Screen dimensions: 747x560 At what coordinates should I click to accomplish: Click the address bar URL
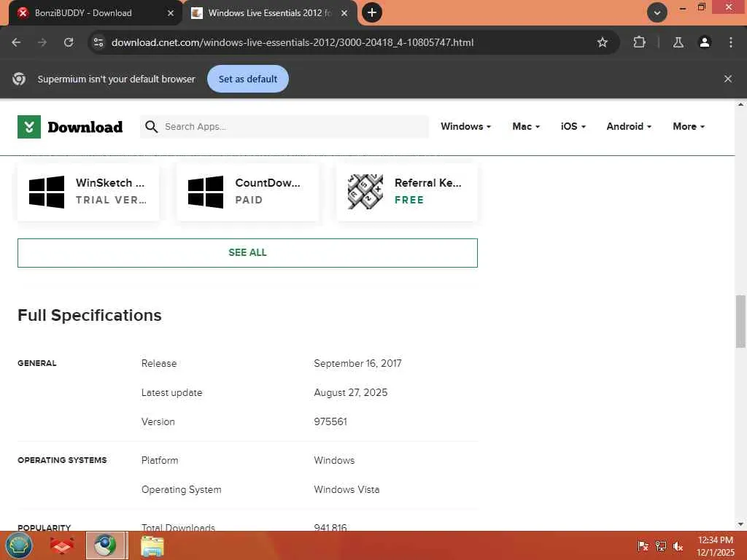[x=293, y=42]
